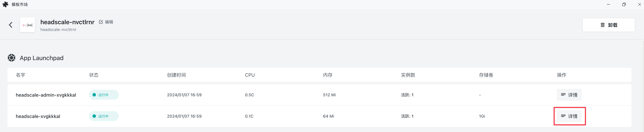Click the 名字 column header

point(21,75)
